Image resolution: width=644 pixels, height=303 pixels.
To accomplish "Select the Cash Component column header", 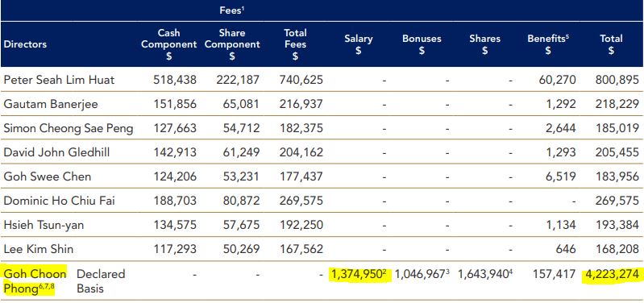I will [168, 44].
